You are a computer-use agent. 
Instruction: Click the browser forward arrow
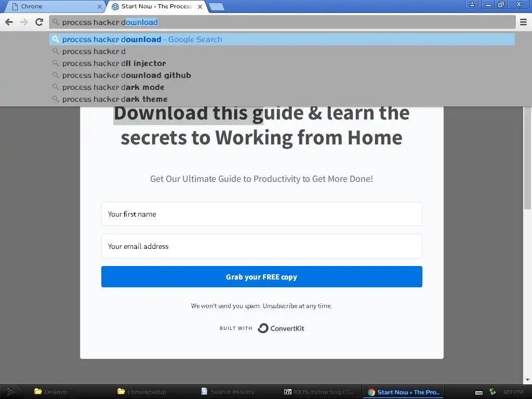[x=24, y=22]
